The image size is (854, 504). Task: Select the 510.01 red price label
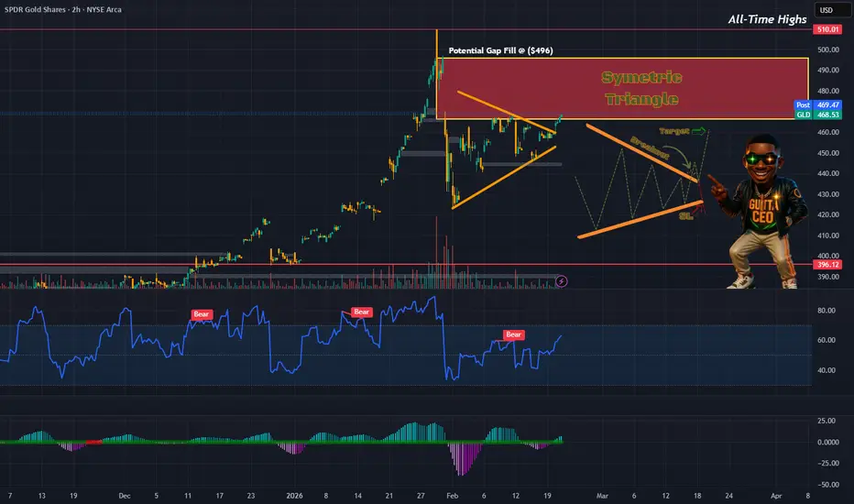(827, 29)
